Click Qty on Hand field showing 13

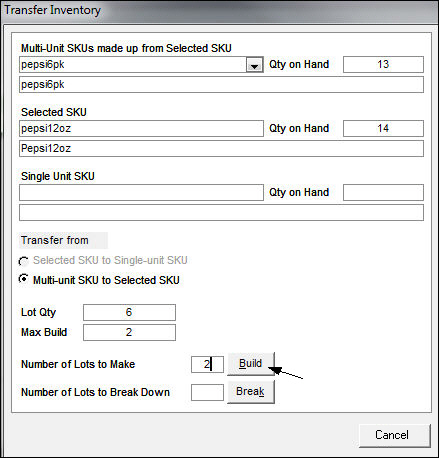[x=383, y=64]
